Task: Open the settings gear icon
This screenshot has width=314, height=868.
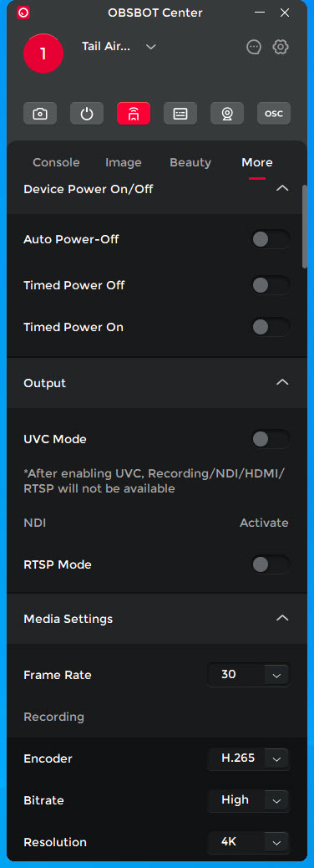Action: 281,47
